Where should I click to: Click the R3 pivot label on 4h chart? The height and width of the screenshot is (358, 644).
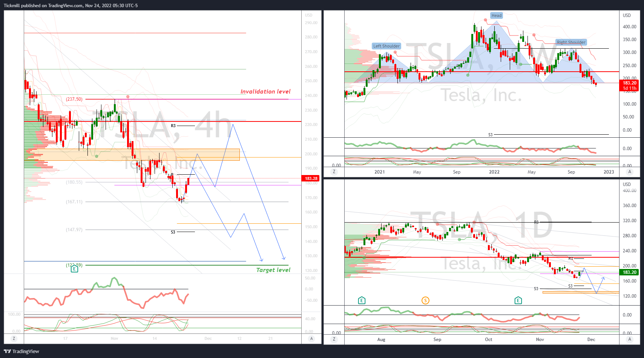coord(173,126)
